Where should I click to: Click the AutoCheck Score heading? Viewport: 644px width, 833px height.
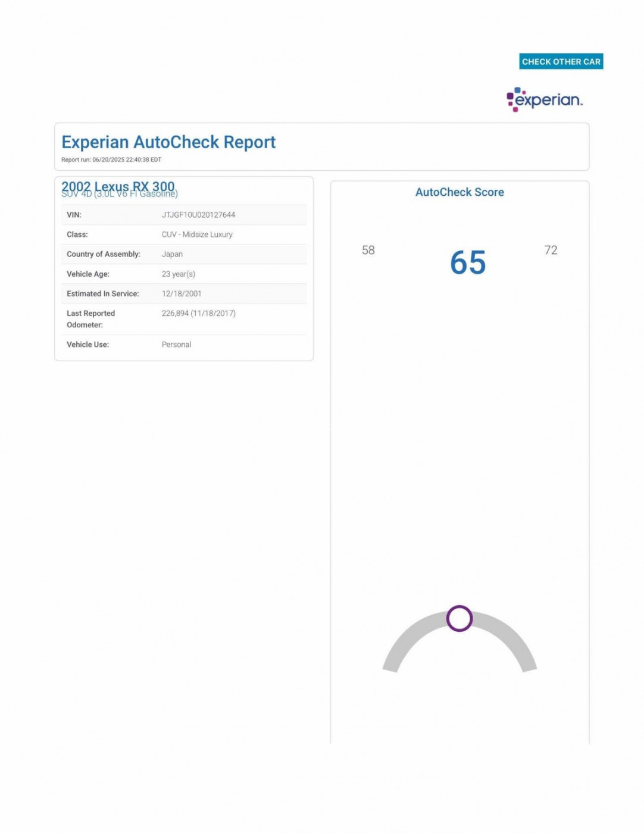coord(459,192)
